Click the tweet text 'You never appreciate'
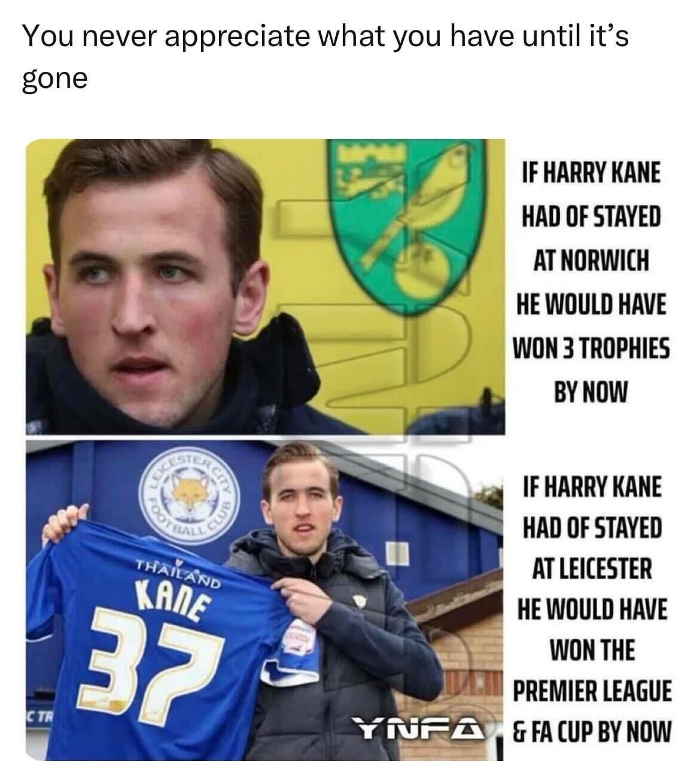Screen dimensions: 700x779 (166, 38)
